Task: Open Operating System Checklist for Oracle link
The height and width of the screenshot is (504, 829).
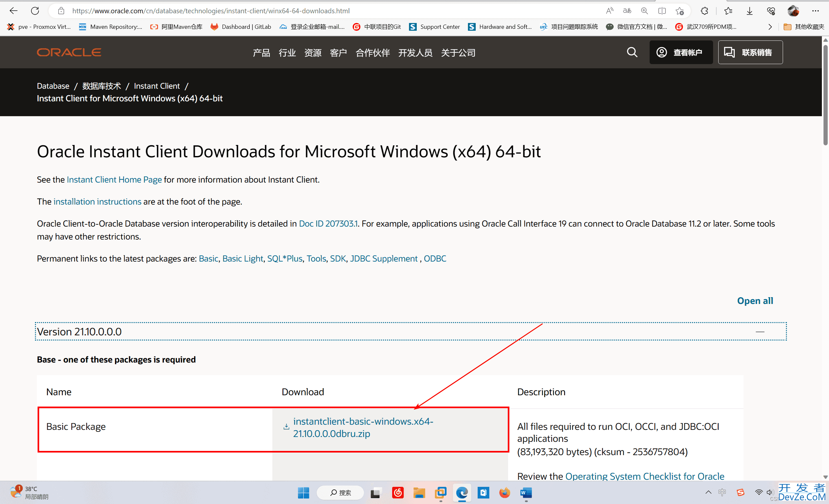Action: [645, 476]
